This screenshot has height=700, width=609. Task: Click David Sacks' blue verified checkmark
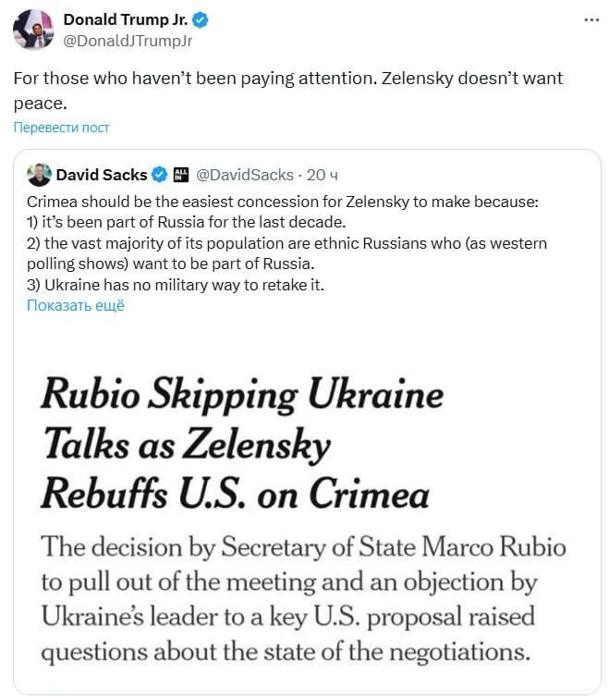tap(160, 175)
